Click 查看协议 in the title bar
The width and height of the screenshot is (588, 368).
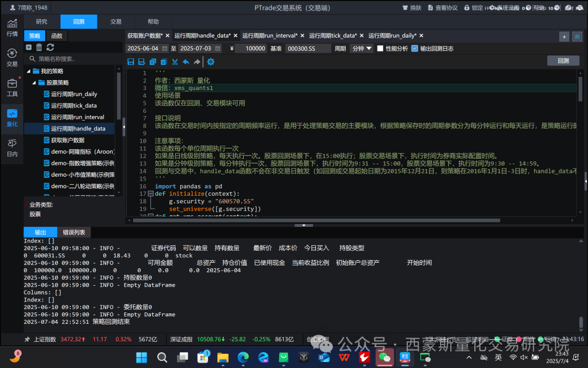(x=443, y=8)
